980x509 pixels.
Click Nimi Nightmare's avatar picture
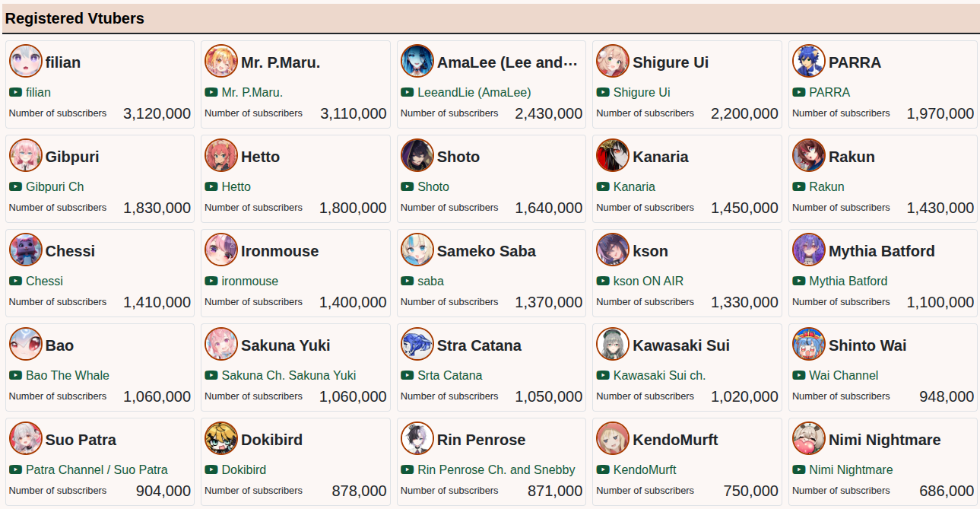tap(809, 439)
